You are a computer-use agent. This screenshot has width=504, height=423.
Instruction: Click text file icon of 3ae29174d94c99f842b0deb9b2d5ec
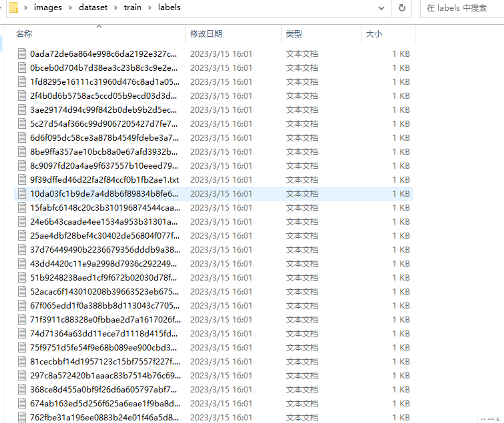coord(22,110)
